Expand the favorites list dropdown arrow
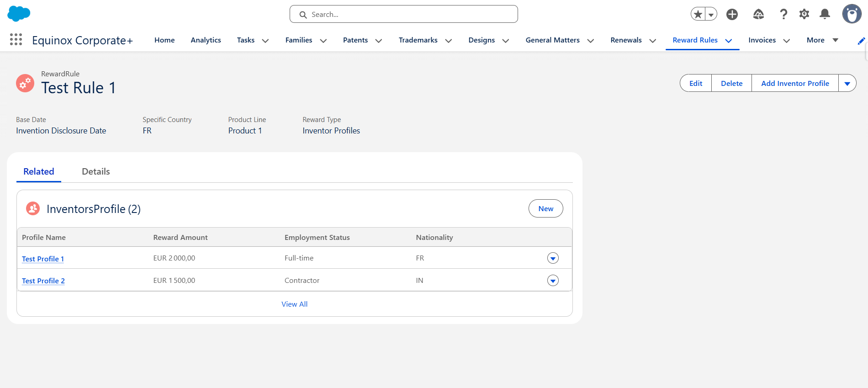Image resolution: width=868 pixels, height=388 pixels. [x=711, y=15]
